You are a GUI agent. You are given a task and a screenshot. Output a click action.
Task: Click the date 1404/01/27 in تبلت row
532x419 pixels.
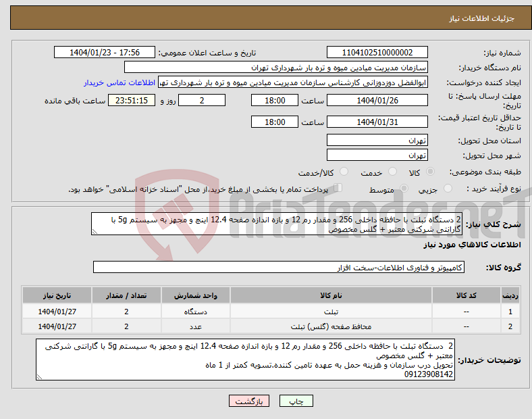tap(57, 312)
